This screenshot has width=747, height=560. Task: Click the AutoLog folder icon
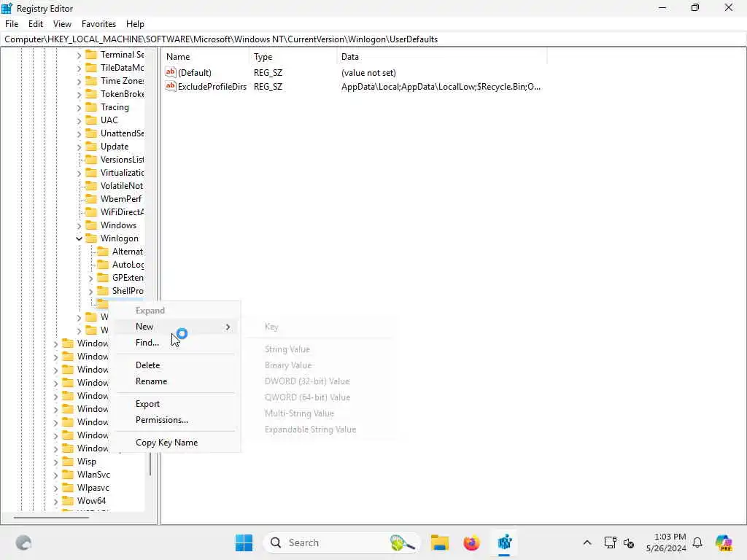tap(102, 264)
